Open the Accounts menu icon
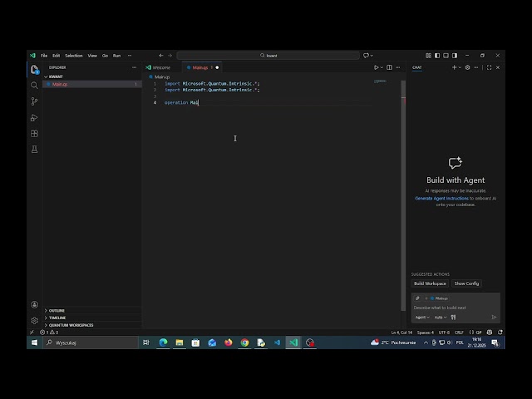The image size is (532, 399). pos(34,305)
